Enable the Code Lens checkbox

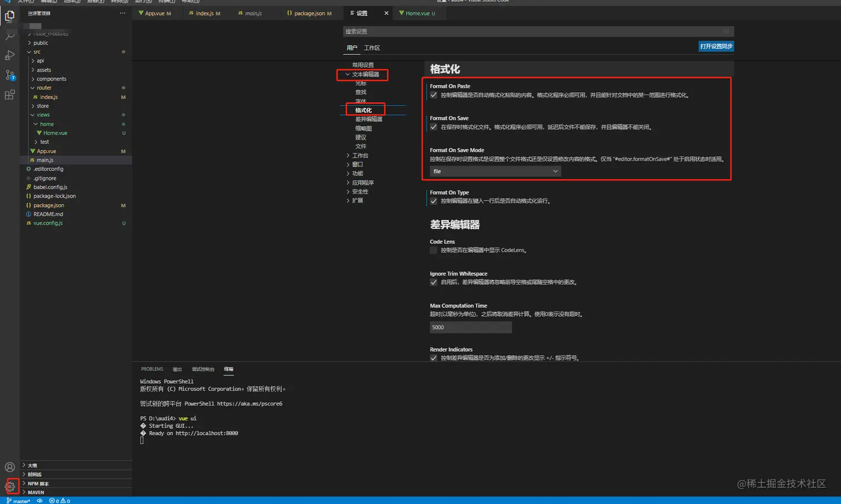pyautogui.click(x=433, y=250)
